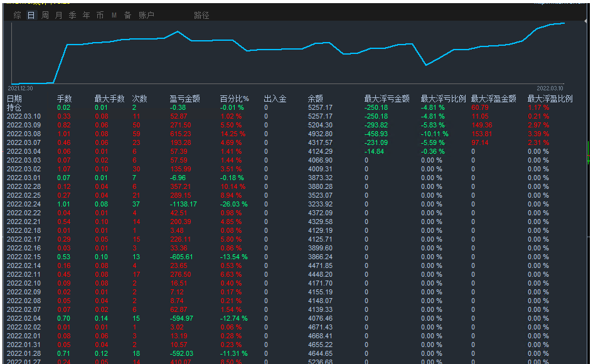The height and width of the screenshot is (364, 593).
Task: Select the 2022.03.04 row date
Action: [23, 151]
